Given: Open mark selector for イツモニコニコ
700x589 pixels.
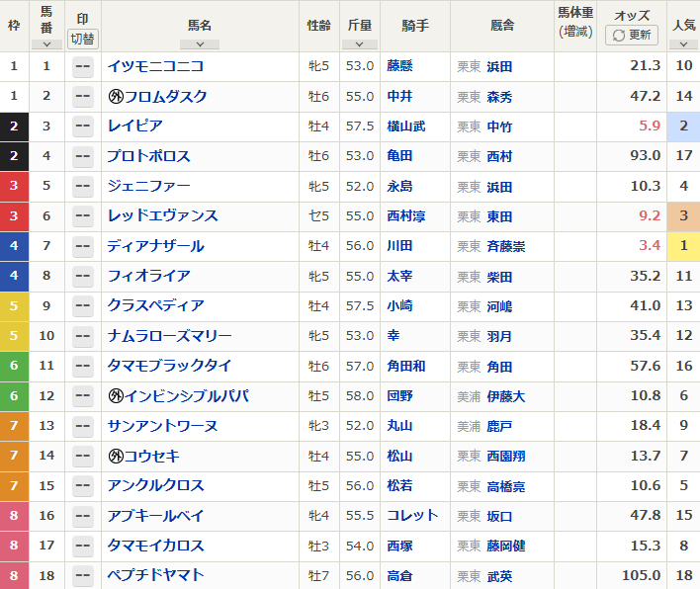Looking at the screenshot, I should pos(83,66).
